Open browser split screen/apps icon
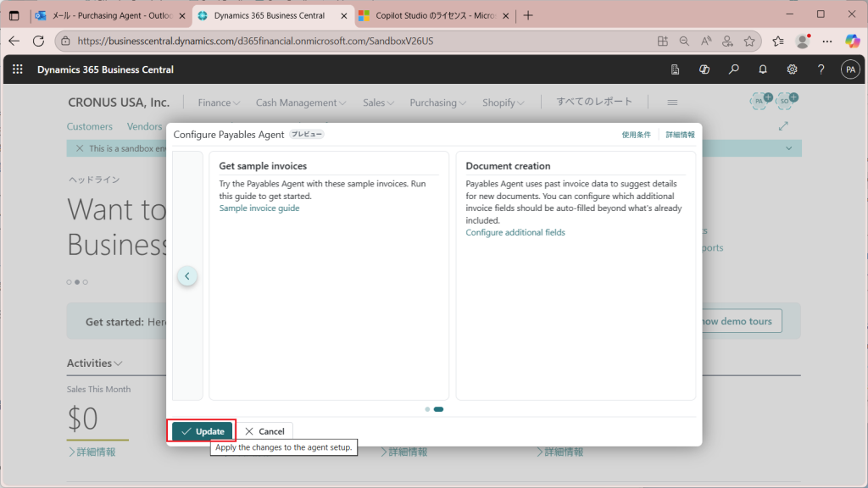868x488 pixels. click(x=663, y=41)
